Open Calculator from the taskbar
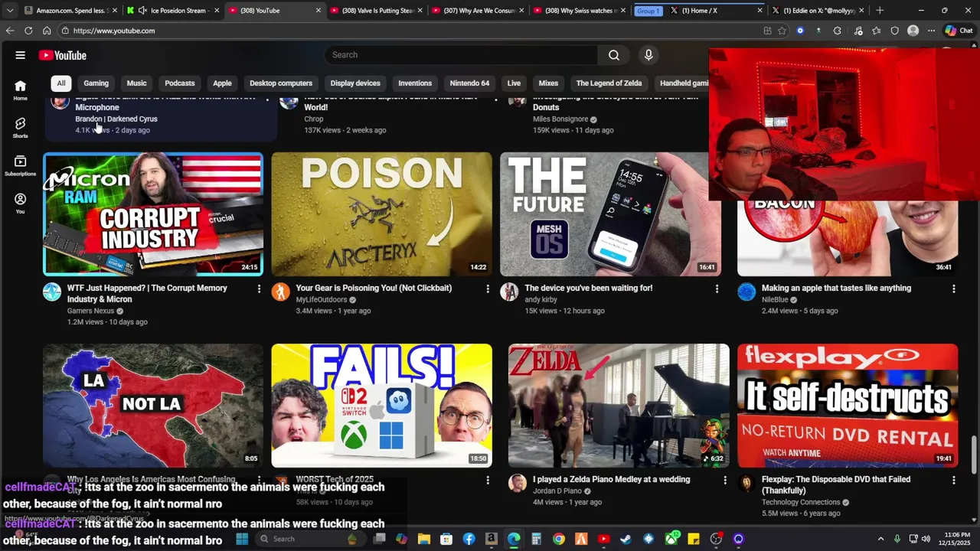Screen dimensions: 980x551 (536, 539)
